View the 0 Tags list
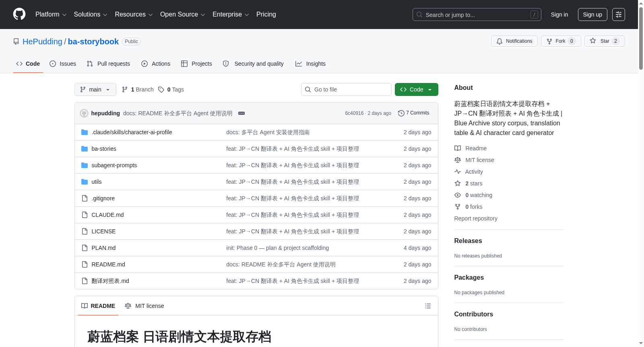The image size is (644, 347). tap(171, 89)
